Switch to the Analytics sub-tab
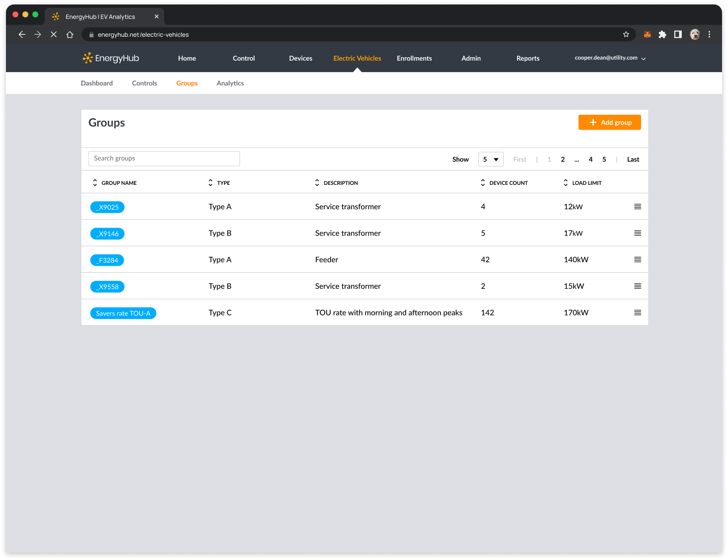The image size is (728, 560). pos(230,83)
